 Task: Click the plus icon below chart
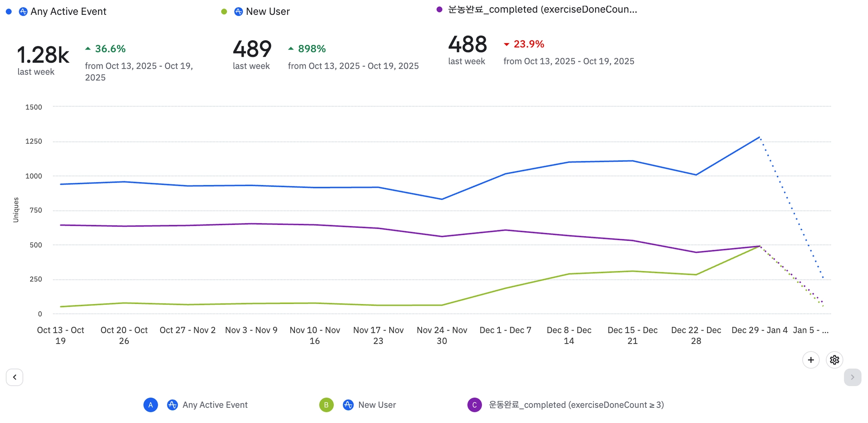pos(810,360)
